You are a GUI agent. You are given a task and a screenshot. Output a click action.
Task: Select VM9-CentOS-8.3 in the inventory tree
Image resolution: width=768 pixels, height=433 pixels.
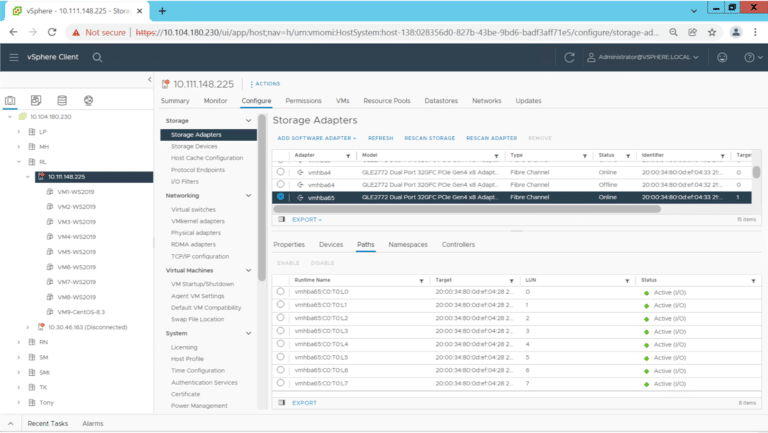[x=81, y=312]
